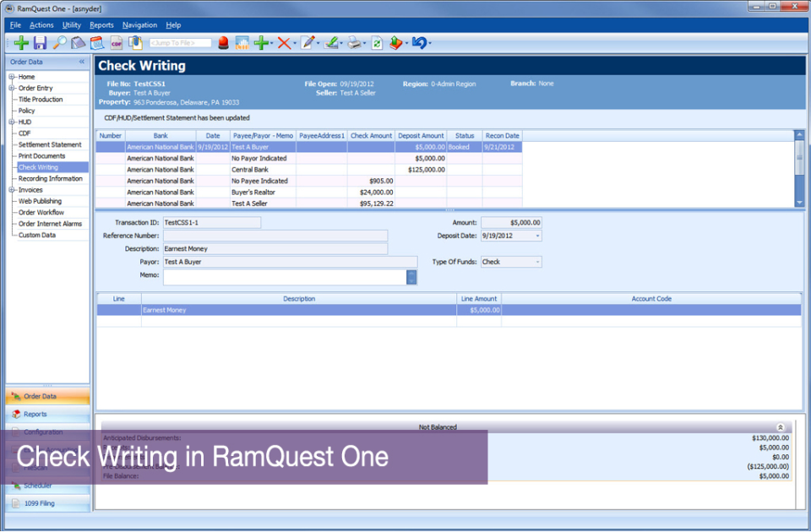Click the CDF toolbar icon
Viewport: 811px width, 532px height.
click(115, 42)
